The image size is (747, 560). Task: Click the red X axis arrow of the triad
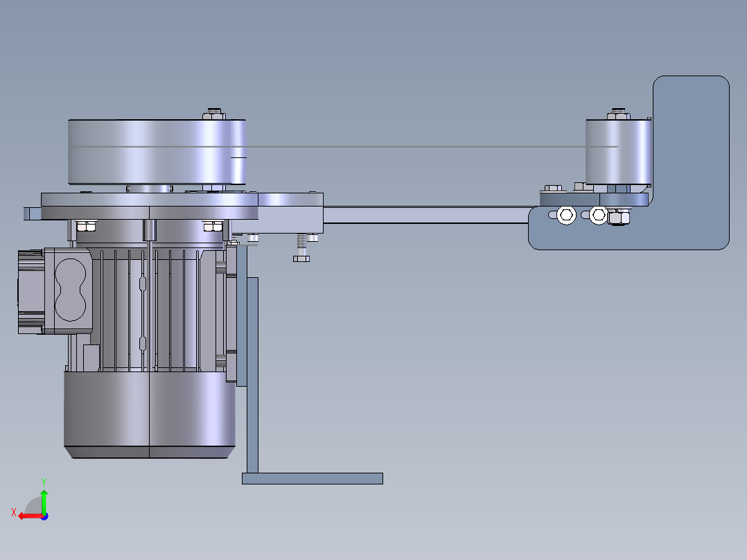pyautogui.click(x=30, y=516)
